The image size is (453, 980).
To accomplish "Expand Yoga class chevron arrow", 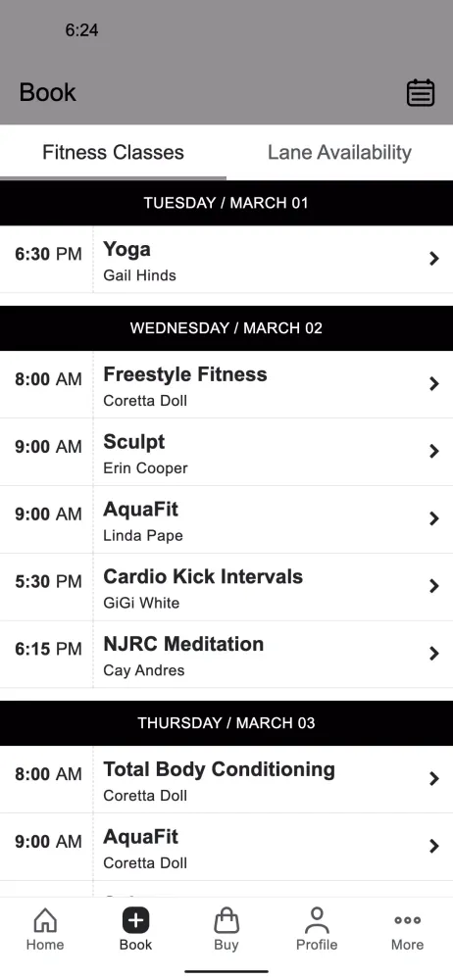I will click(x=434, y=259).
